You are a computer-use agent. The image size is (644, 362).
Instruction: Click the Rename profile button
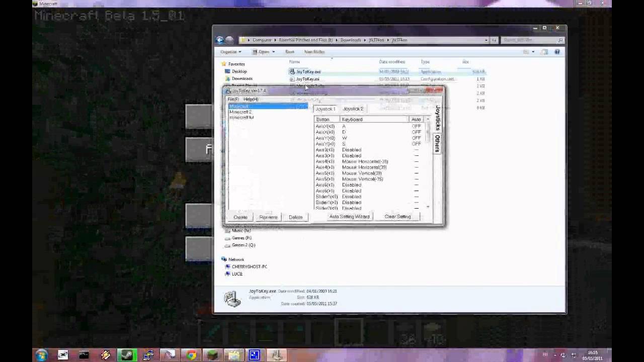click(268, 217)
